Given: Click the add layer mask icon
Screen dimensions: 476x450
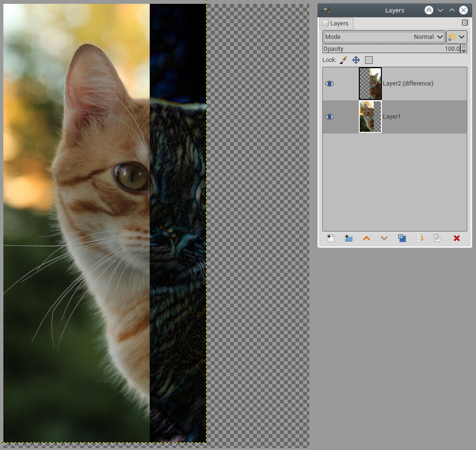Looking at the screenshot, I should point(438,238).
